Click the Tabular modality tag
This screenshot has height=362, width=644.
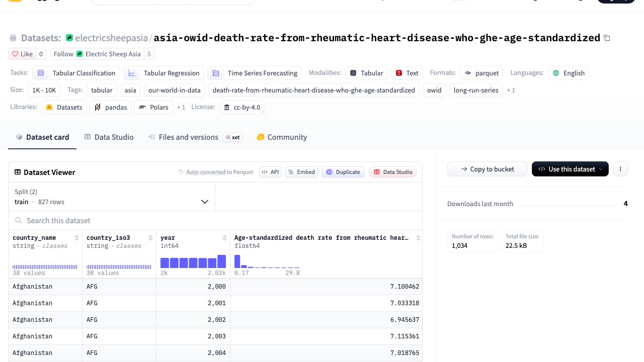tap(366, 73)
